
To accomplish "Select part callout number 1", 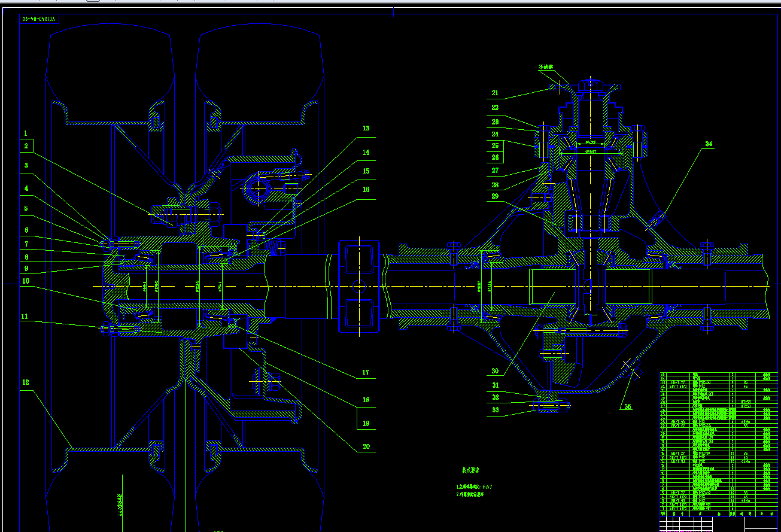I will click(x=26, y=133).
